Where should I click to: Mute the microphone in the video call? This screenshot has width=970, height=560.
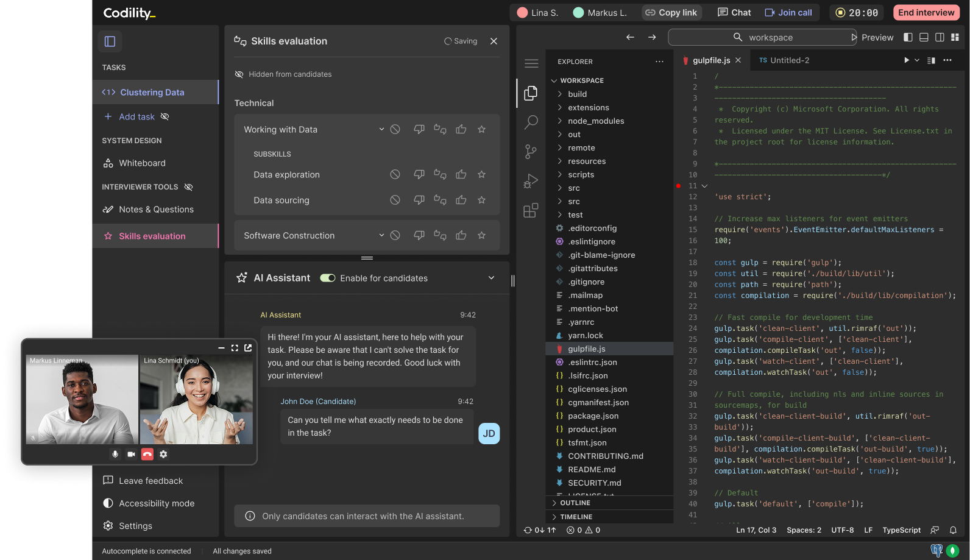[115, 454]
